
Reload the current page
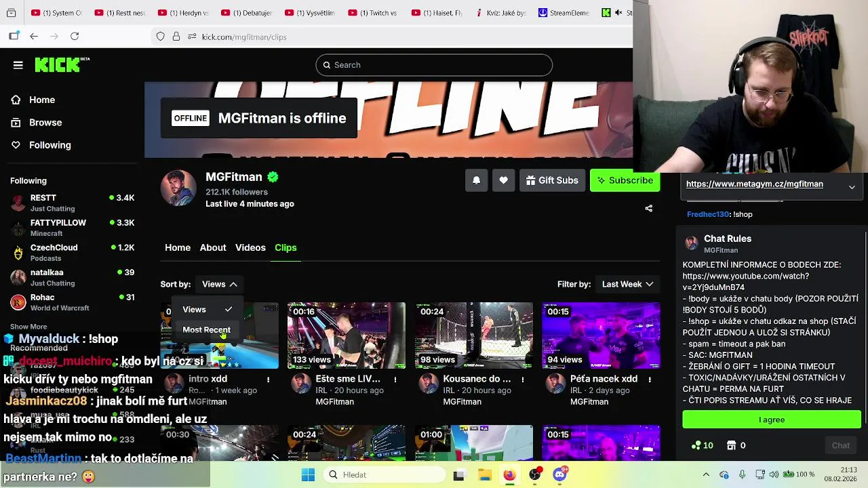pyautogui.click(x=75, y=36)
